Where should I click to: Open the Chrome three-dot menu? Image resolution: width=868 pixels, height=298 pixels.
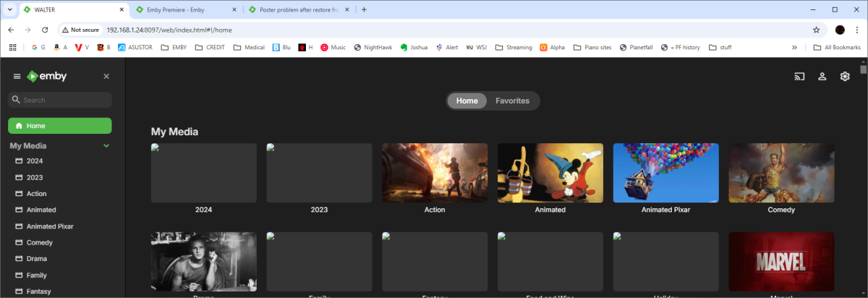click(857, 30)
